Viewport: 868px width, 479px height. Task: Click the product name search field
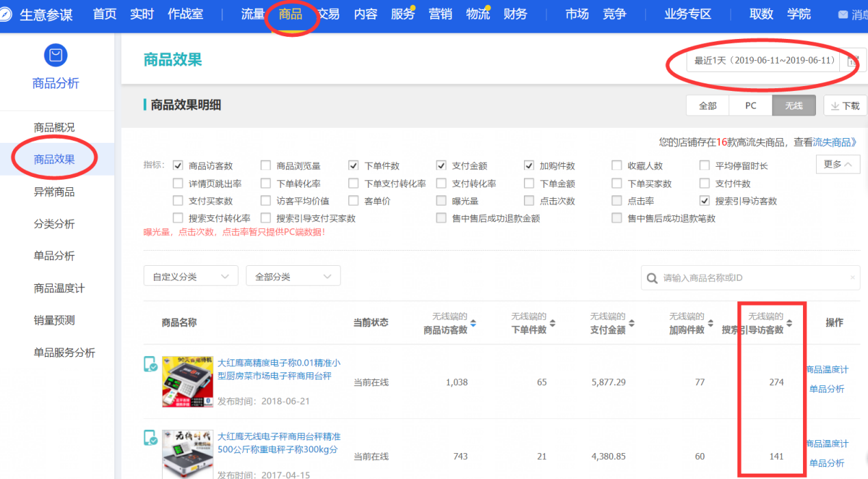point(752,278)
